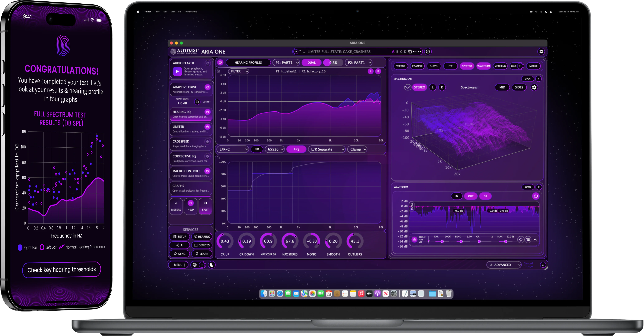Switch to the METERING graph tab
Viewport: 644px width, 336px height.
[500, 66]
